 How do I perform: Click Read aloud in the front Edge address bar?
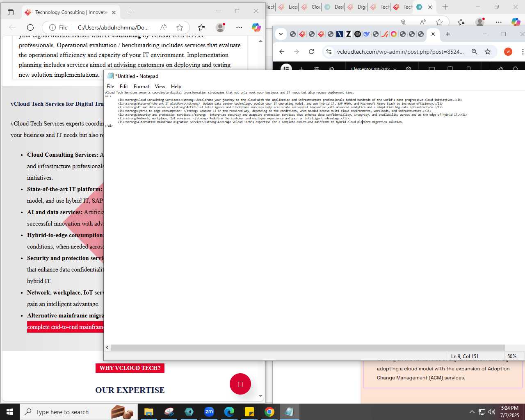click(163, 27)
